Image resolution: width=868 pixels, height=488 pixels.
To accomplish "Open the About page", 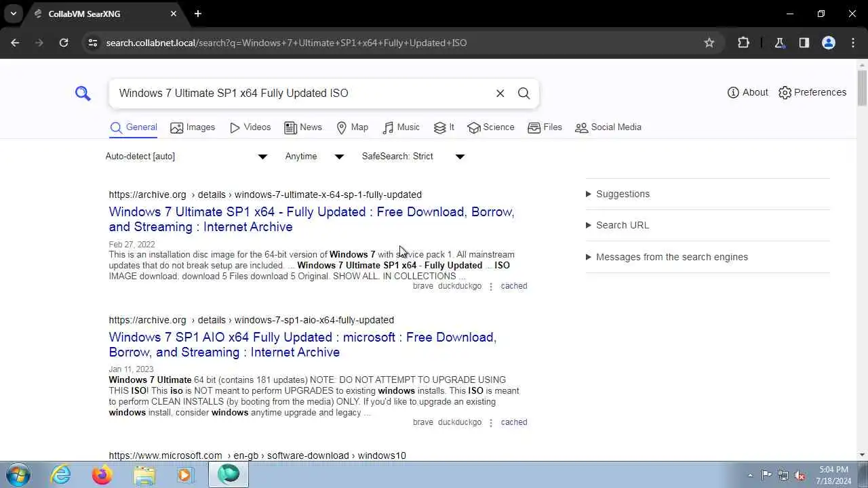I will [747, 92].
